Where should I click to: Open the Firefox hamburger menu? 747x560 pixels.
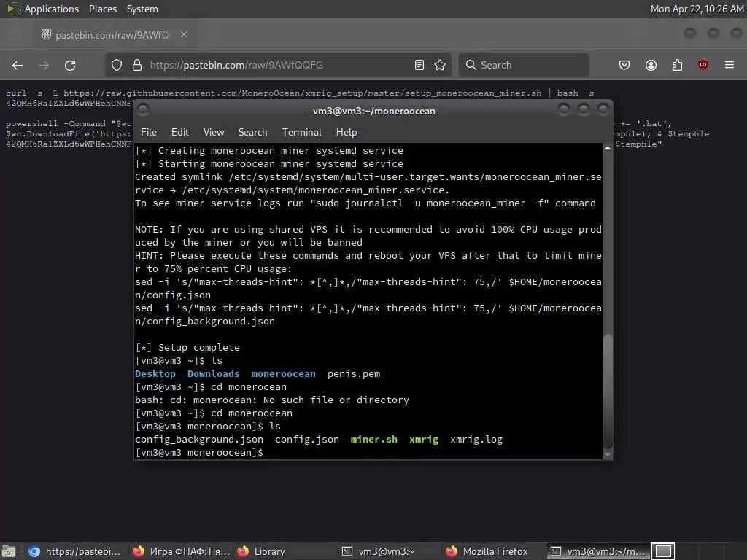tap(729, 65)
